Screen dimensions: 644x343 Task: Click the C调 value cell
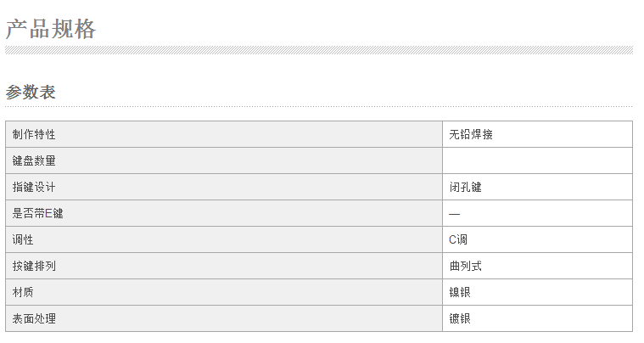(x=537, y=239)
